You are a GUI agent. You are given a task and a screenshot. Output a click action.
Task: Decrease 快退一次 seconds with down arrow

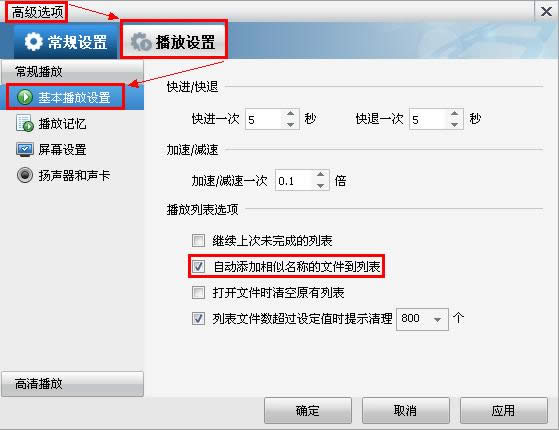coord(454,124)
